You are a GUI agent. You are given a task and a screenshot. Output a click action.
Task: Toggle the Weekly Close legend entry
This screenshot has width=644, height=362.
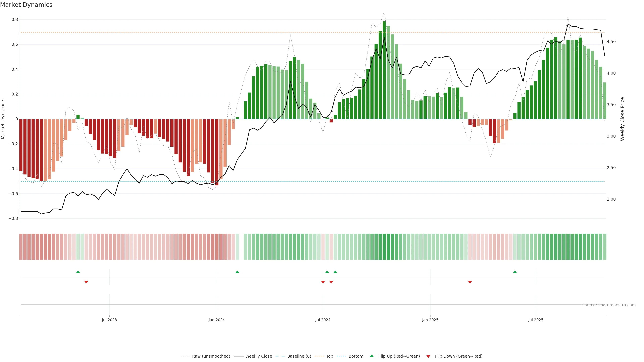tap(258, 356)
